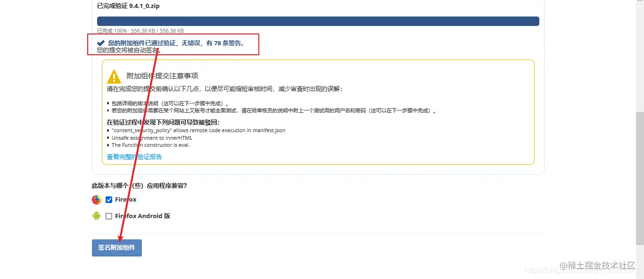Click the blue validation checkmark icon

tap(101, 43)
